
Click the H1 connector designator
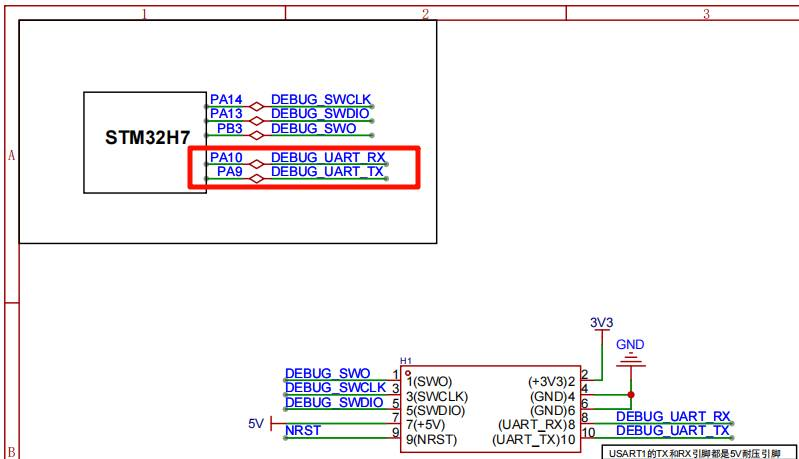[x=406, y=361]
